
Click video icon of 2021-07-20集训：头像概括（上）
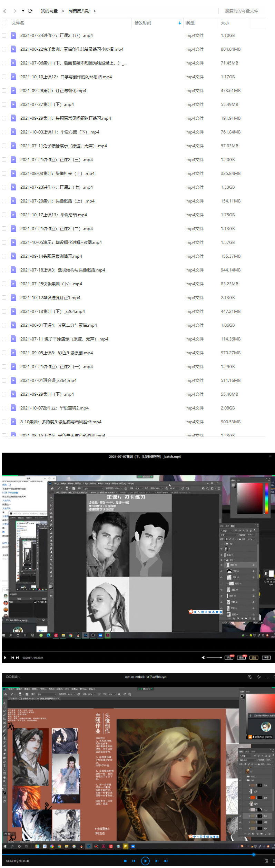[x=13, y=201]
